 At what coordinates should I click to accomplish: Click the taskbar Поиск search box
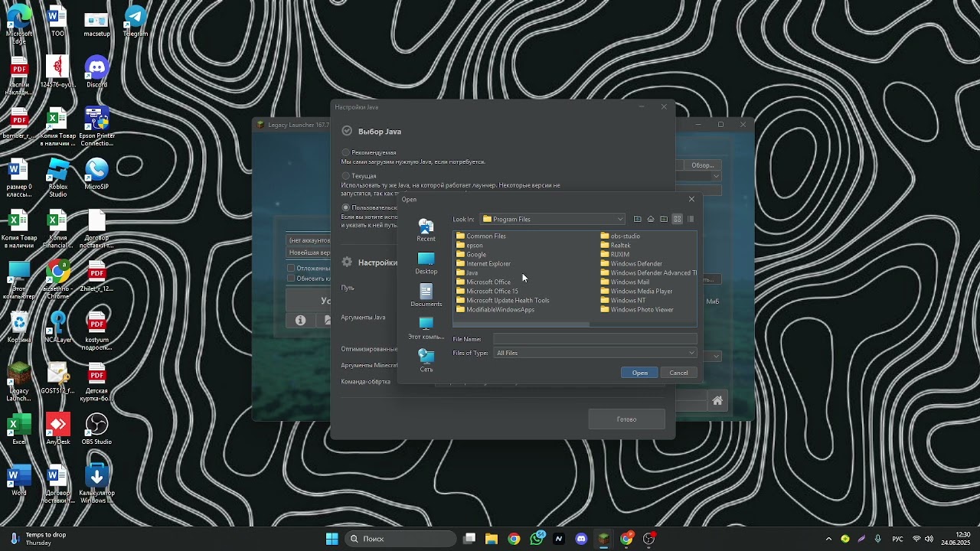(401, 539)
